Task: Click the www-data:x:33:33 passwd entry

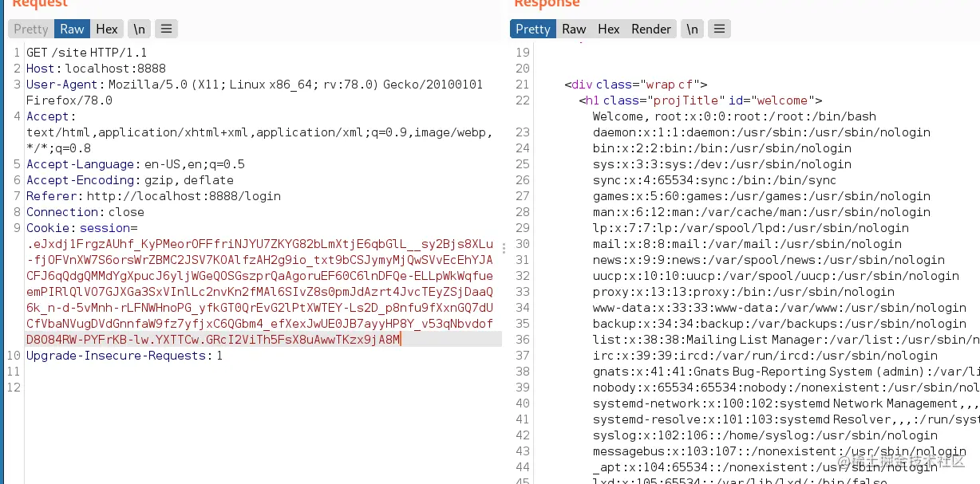Action: [x=780, y=308]
